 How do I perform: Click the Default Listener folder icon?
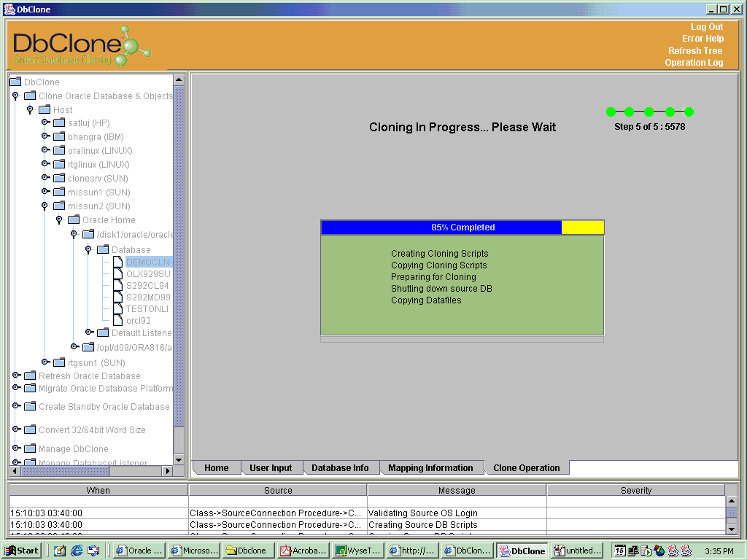[103, 332]
